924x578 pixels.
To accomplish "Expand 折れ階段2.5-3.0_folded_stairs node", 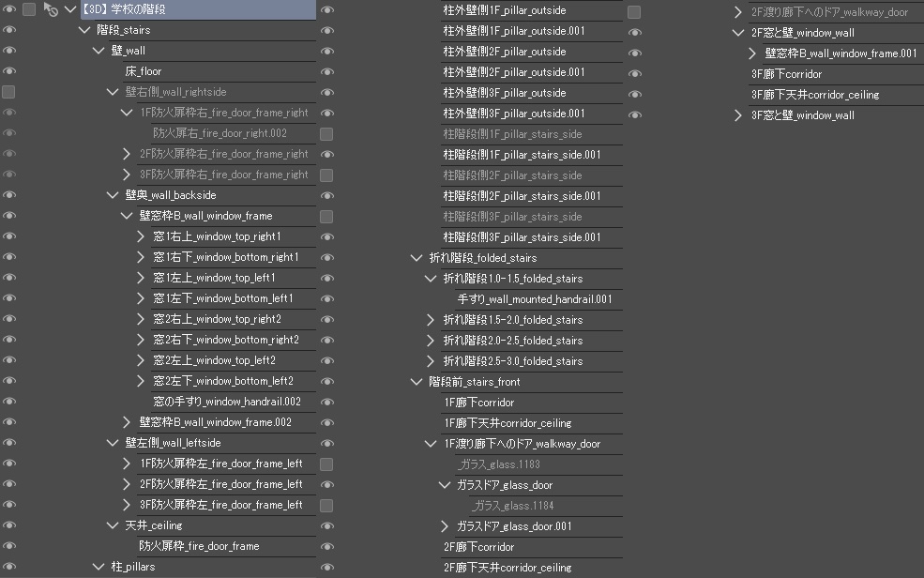I will [x=431, y=360].
